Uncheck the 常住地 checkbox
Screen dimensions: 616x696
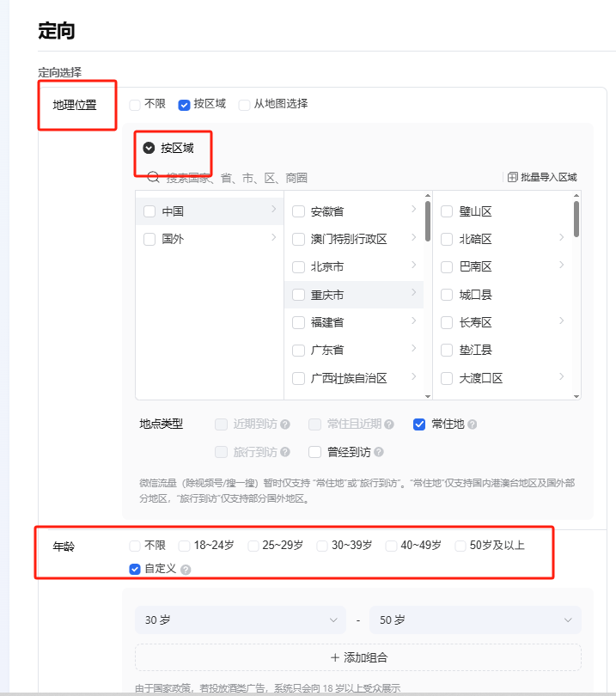tap(419, 424)
